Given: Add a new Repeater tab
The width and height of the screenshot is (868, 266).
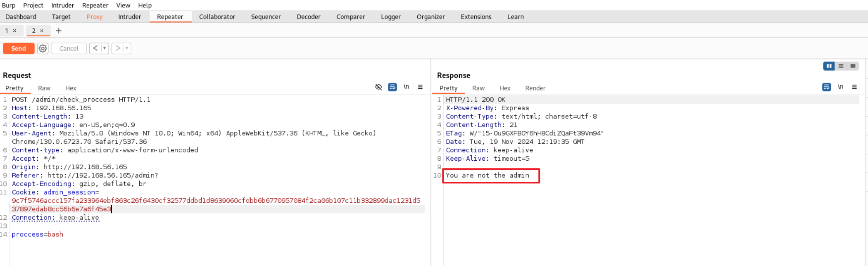Looking at the screenshot, I should tap(59, 31).
